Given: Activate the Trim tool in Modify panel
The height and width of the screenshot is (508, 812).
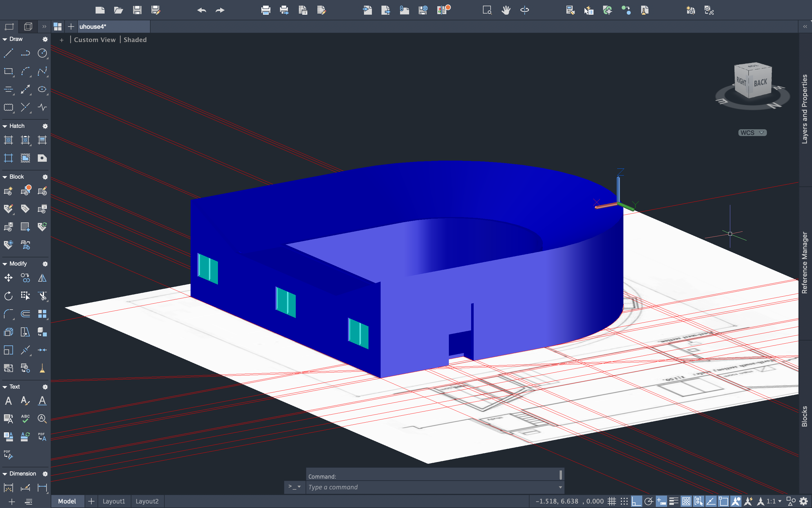Looking at the screenshot, I should click(x=42, y=296).
